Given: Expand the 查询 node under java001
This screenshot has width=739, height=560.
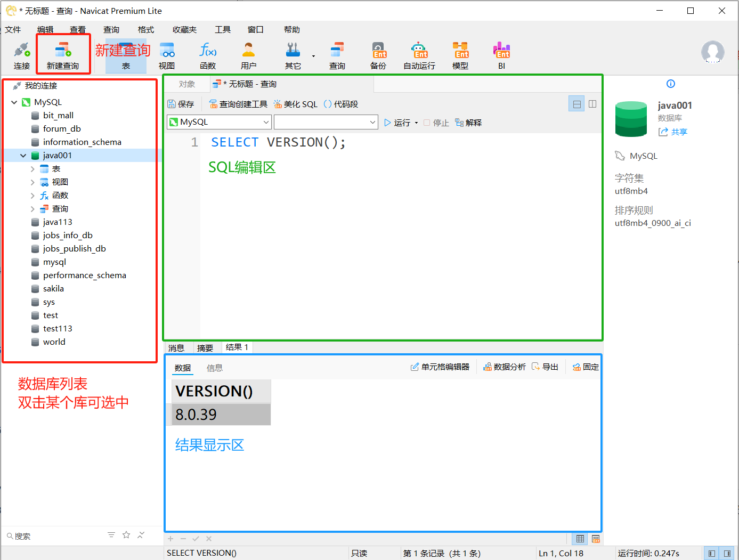Looking at the screenshot, I should click(33, 209).
